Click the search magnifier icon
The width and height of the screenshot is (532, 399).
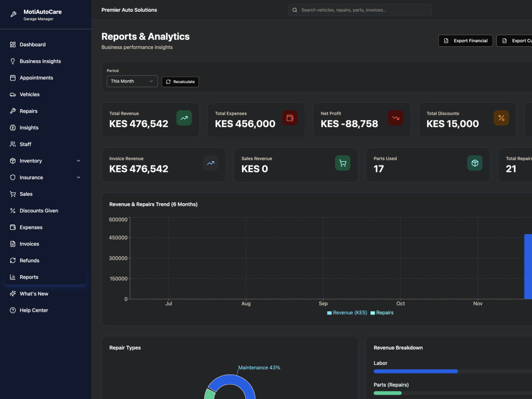[x=295, y=10]
